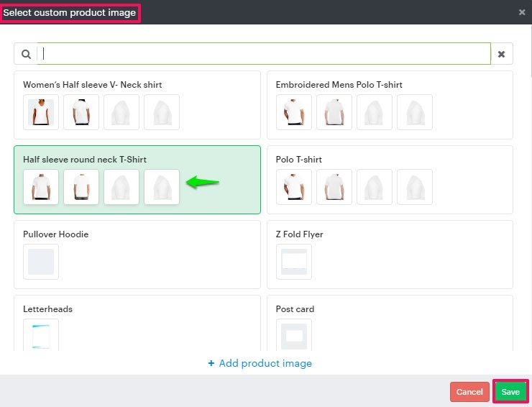Select the Post card image thumbnail
Viewport: 532px width, 407px height.
tap(294, 335)
